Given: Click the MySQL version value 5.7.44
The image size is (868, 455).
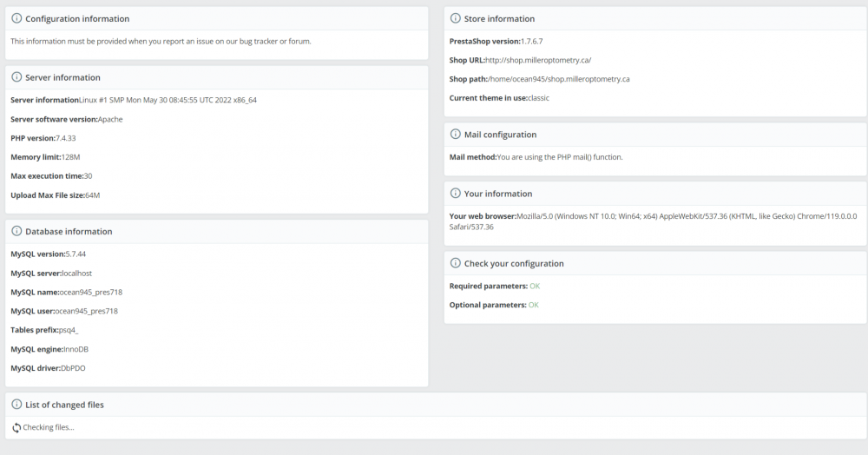Looking at the screenshot, I should 76,254.
